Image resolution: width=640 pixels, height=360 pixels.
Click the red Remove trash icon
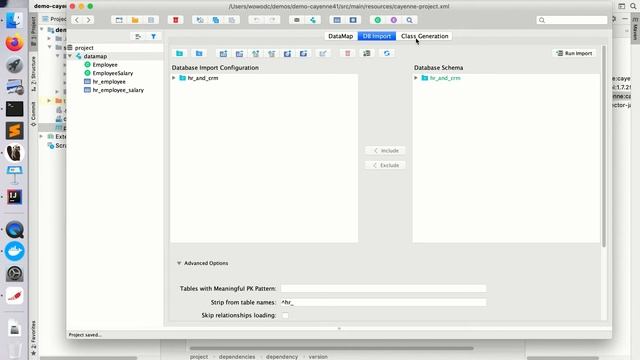[x=176, y=20]
